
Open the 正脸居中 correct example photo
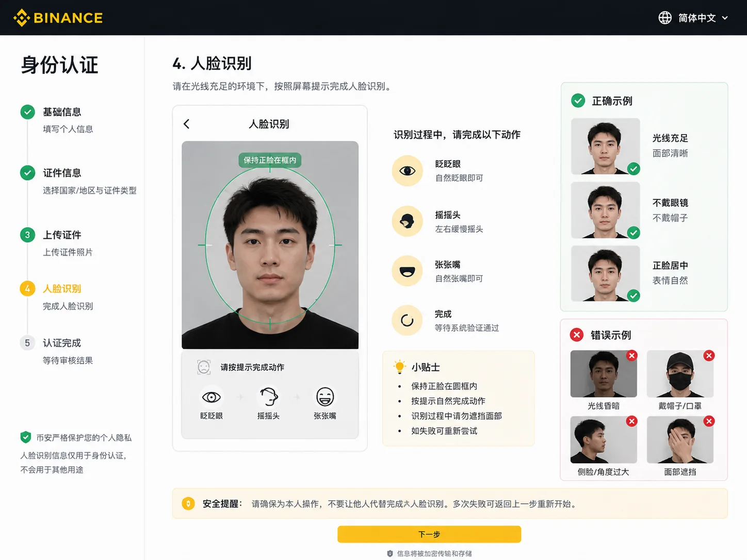(606, 273)
